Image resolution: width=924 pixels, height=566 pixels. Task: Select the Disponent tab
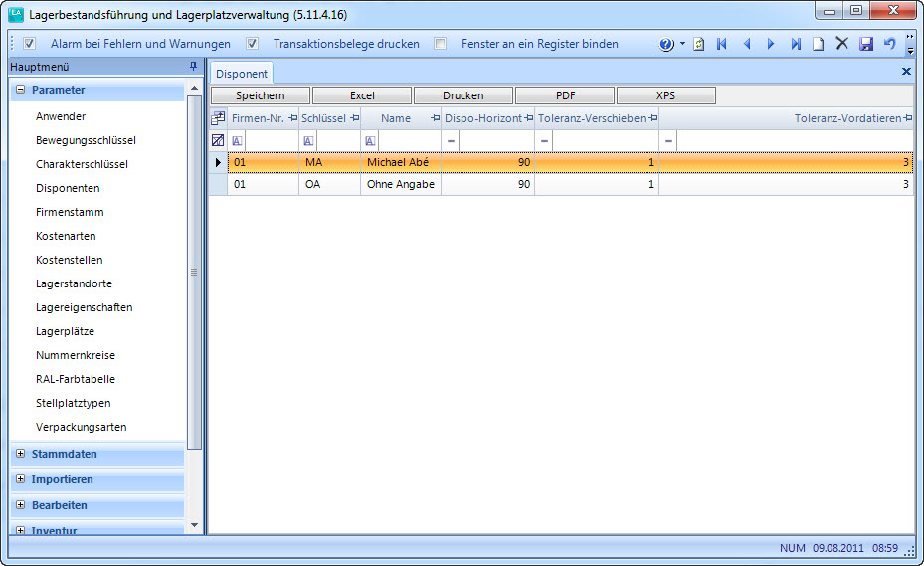click(242, 74)
